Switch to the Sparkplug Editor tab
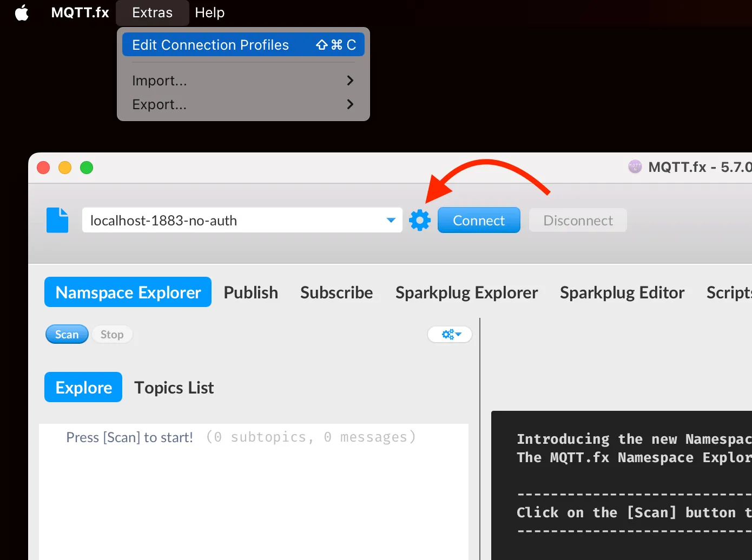 [622, 292]
